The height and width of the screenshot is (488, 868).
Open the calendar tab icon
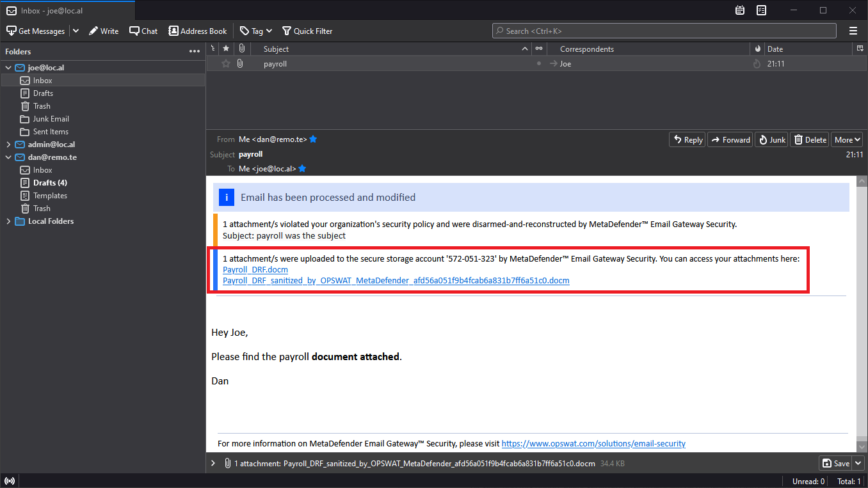(x=740, y=10)
